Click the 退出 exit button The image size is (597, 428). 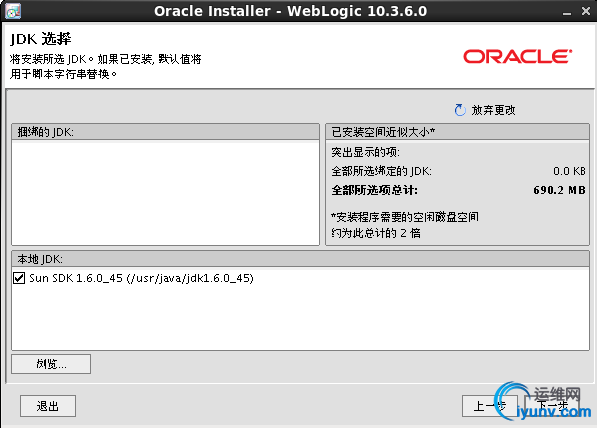(x=48, y=406)
